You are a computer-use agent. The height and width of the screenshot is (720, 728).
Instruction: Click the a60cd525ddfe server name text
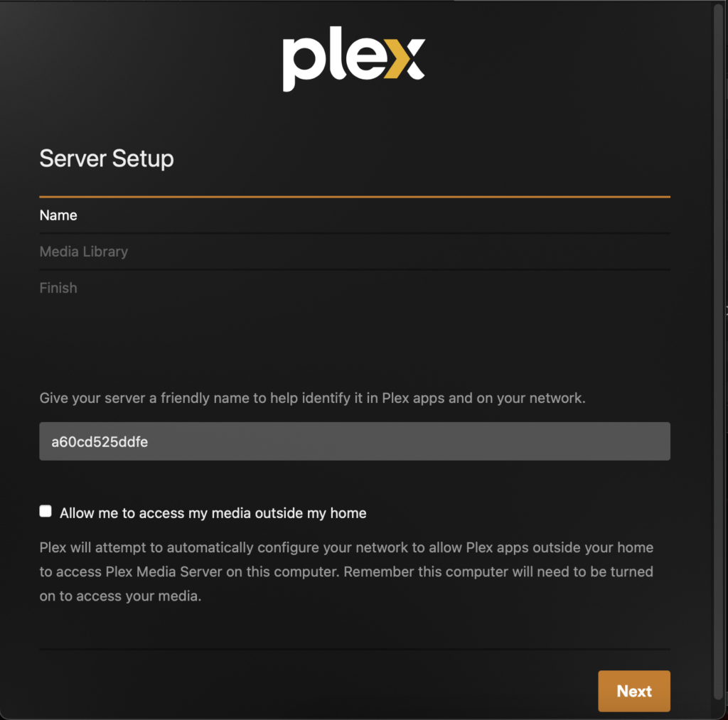(100, 441)
